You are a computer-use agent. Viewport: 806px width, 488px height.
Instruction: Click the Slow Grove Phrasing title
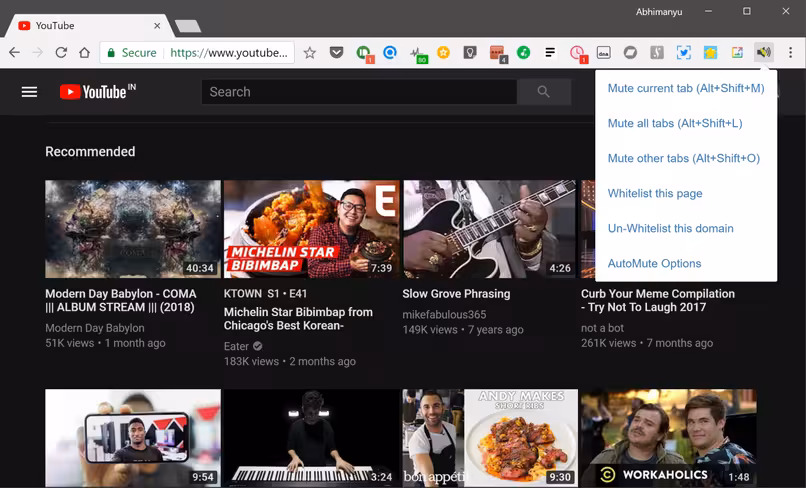[x=456, y=294]
